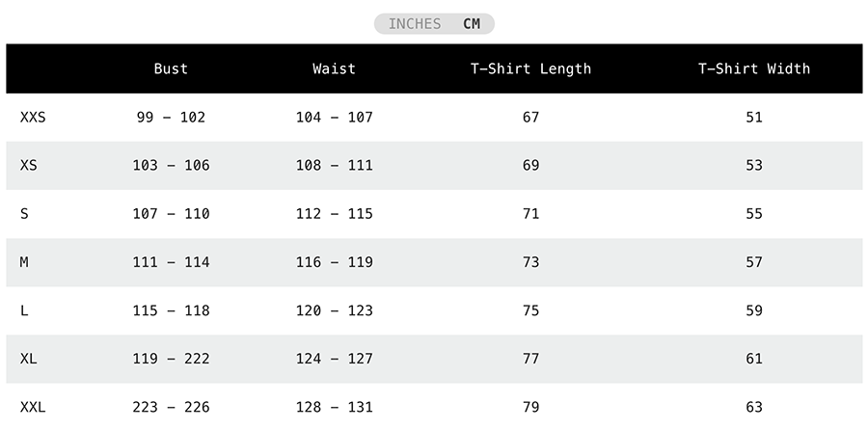Image resolution: width=868 pixels, height=430 pixels.
Task: Select the L size row label
Action: pyautogui.click(x=24, y=310)
